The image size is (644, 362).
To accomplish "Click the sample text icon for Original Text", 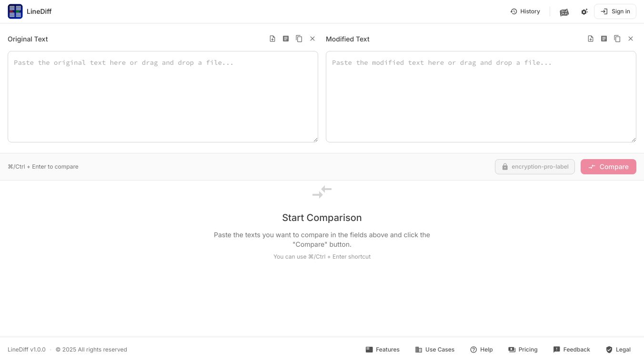I will click(x=286, y=39).
